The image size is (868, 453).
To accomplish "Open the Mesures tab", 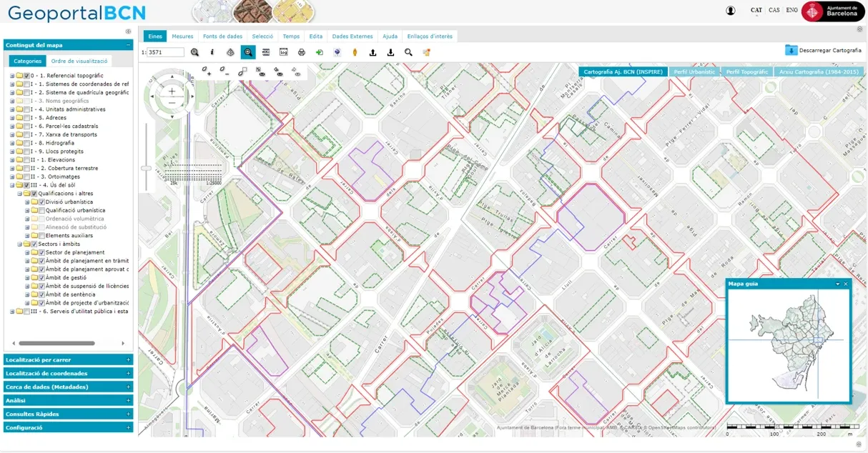I will point(182,36).
